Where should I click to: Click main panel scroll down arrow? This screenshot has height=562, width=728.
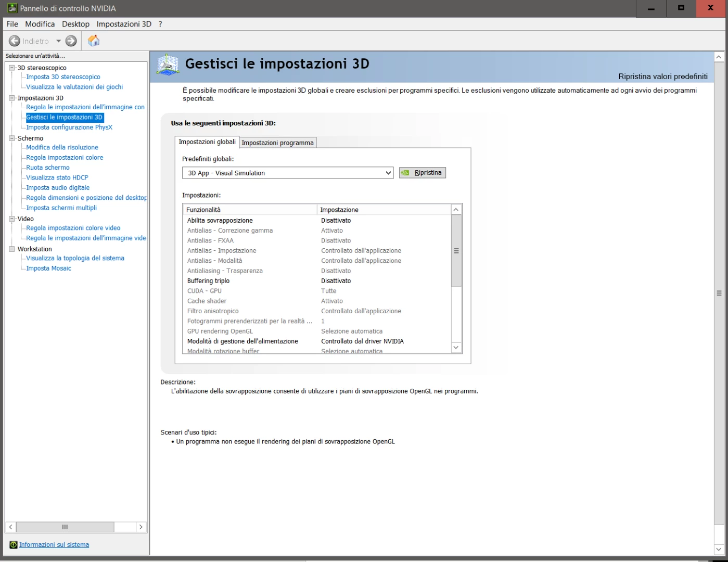[719, 550]
